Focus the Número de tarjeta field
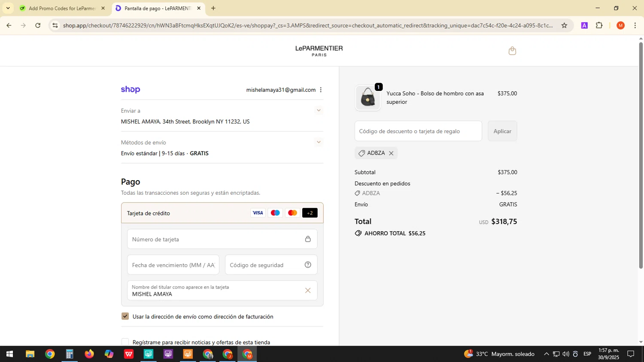The width and height of the screenshot is (644, 362). (x=222, y=239)
